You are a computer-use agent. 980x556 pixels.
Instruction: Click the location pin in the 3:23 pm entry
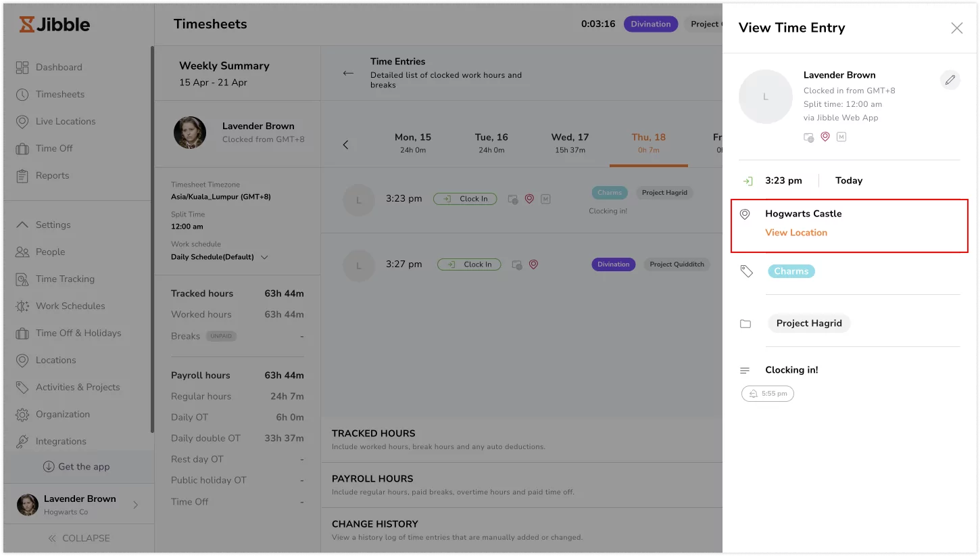(529, 199)
